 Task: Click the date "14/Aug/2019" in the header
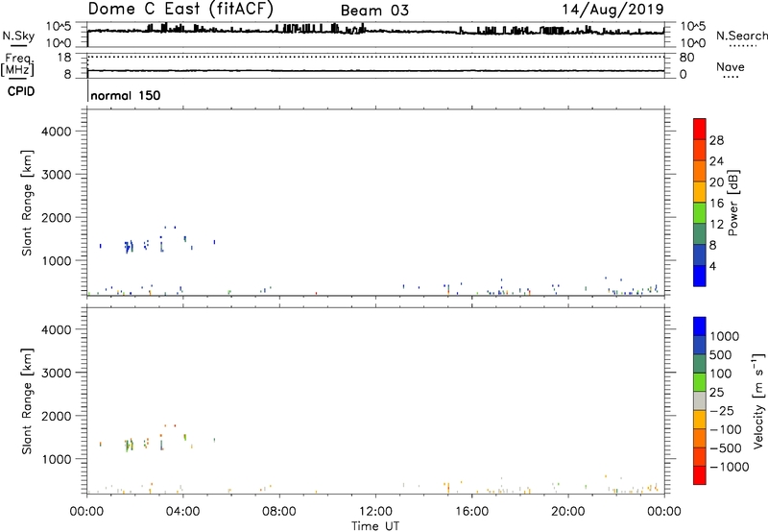click(x=612, y=9)
